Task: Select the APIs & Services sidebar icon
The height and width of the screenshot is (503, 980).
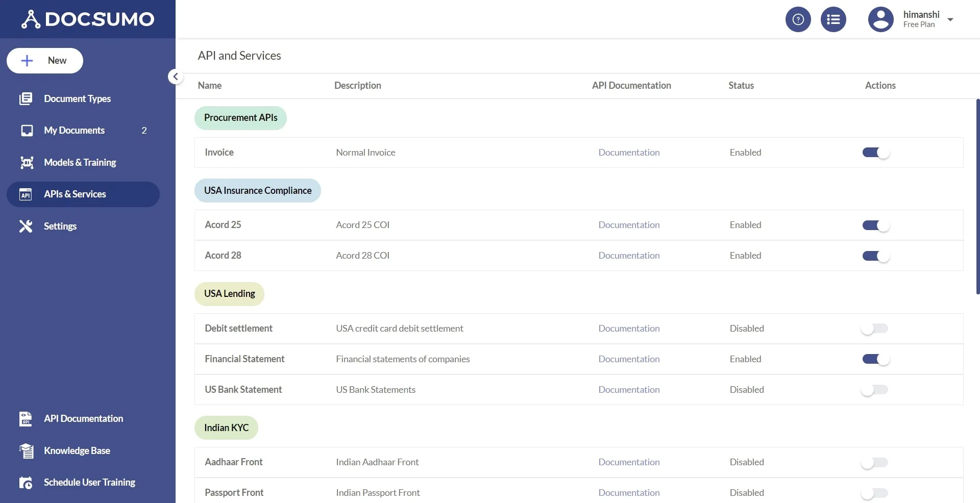Action: [x=26, y=194]
